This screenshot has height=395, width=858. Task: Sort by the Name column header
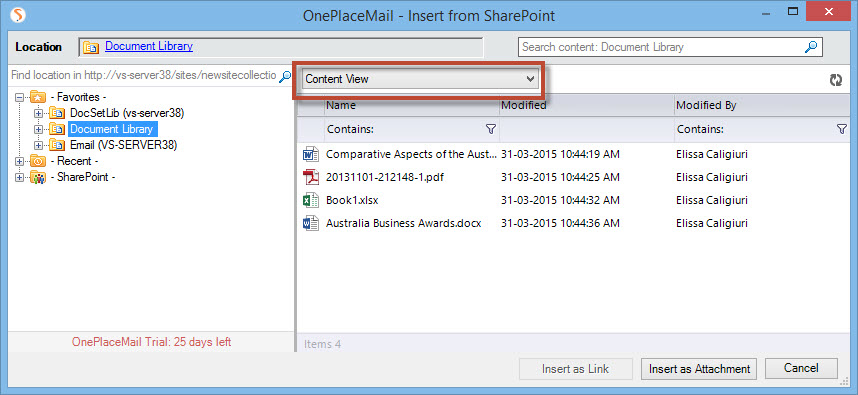click(x=412, y=106)
